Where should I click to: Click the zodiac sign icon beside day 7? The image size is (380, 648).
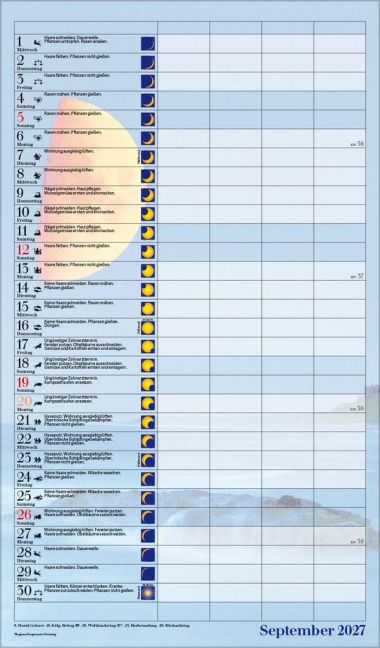[38, 157]
